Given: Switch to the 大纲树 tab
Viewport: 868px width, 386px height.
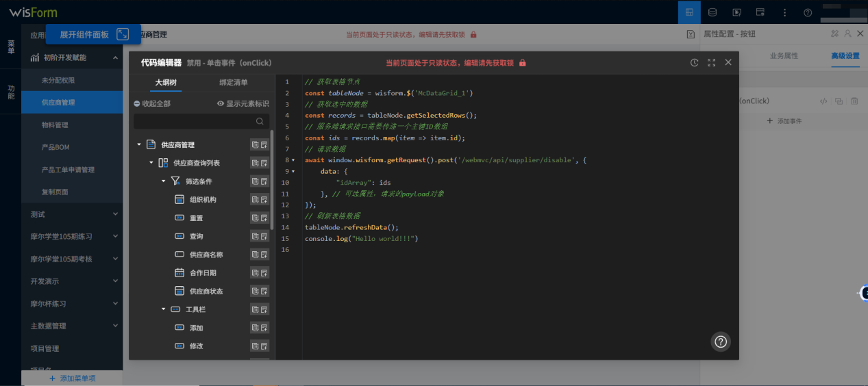Looking at the screenshot, I should click(x=165, y=82).
